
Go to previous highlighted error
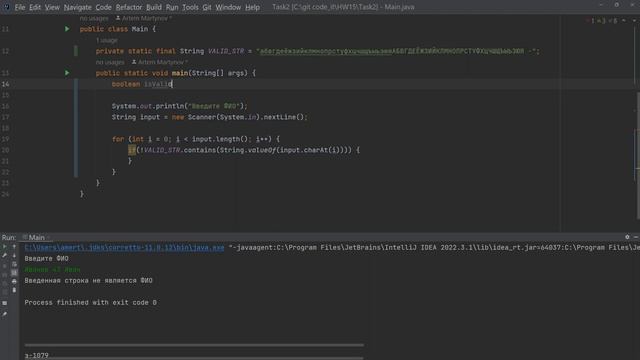click(x=624, y=20)
